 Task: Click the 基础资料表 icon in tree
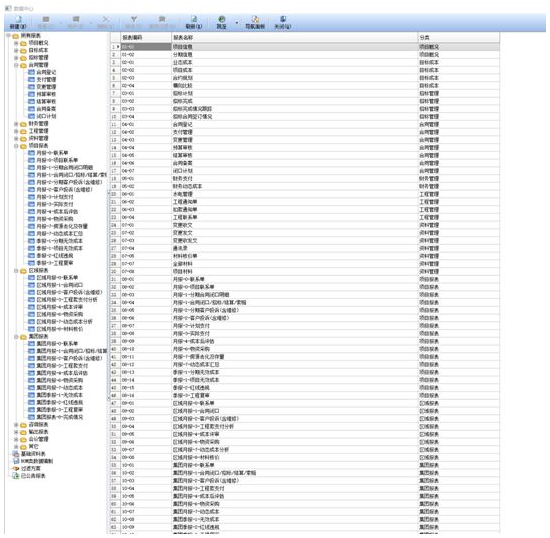(16, 454)
